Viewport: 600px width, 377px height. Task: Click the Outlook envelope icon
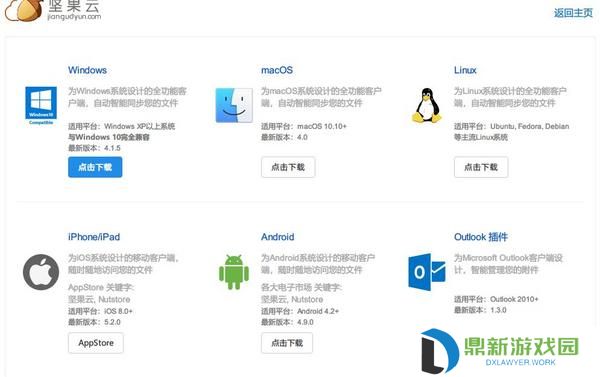pos(427,272)
